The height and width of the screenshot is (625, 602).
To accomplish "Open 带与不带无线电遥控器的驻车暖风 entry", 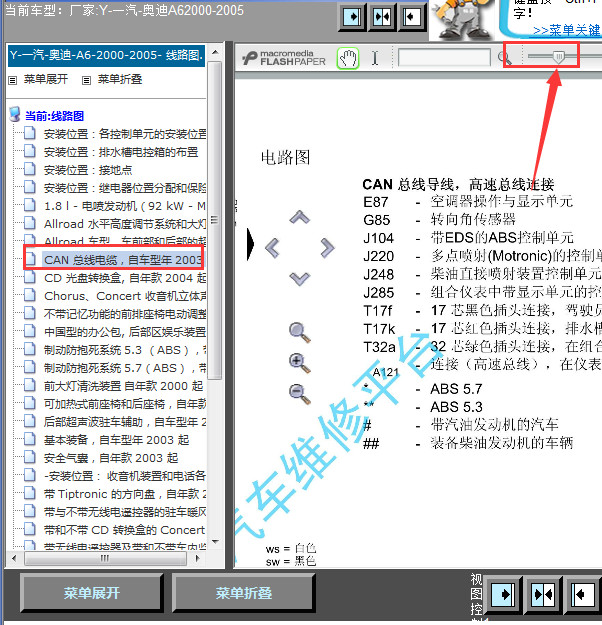I will pyautogui.click(x=125, y=512).
